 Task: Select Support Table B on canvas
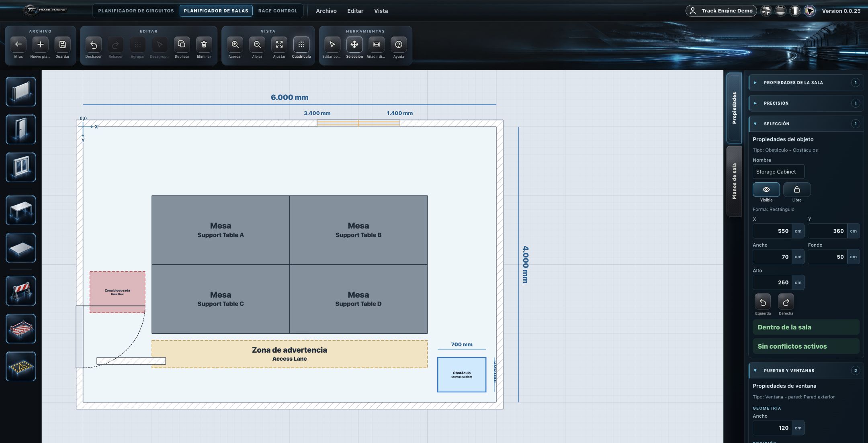[358, 230]
